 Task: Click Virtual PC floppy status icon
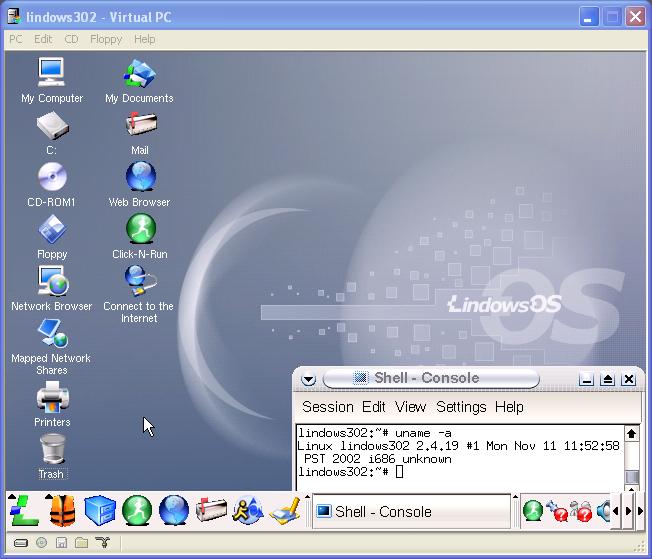(62, 542)
